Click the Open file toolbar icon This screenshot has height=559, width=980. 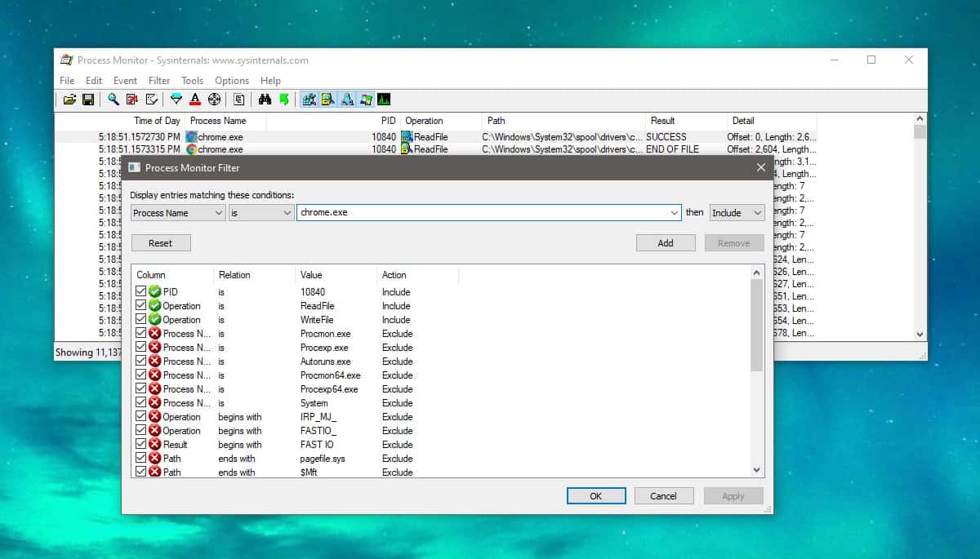(70, 100)
